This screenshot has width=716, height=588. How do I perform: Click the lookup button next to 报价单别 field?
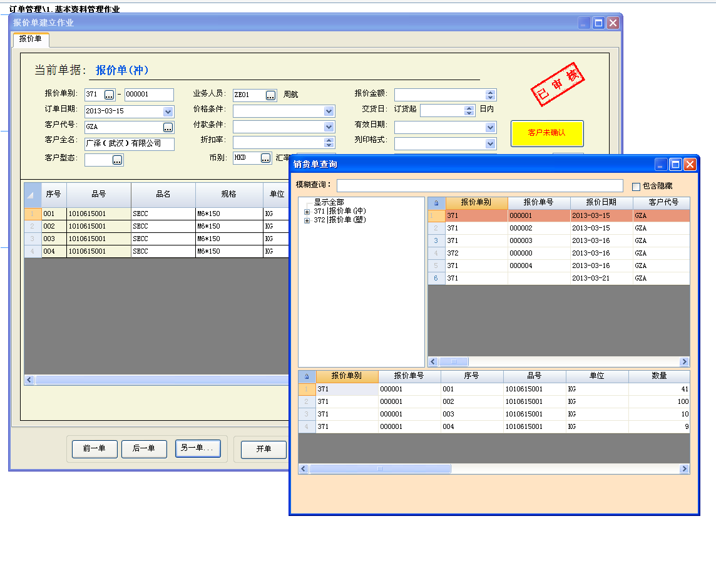(110, 95)
